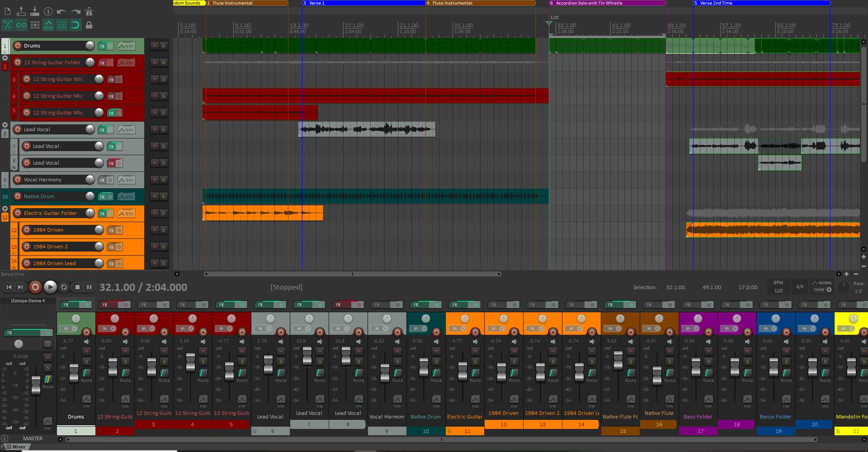Click the horizontal zoom-in plus icon
This screenshot has height=452, width=868.
(x=846, y=274)
